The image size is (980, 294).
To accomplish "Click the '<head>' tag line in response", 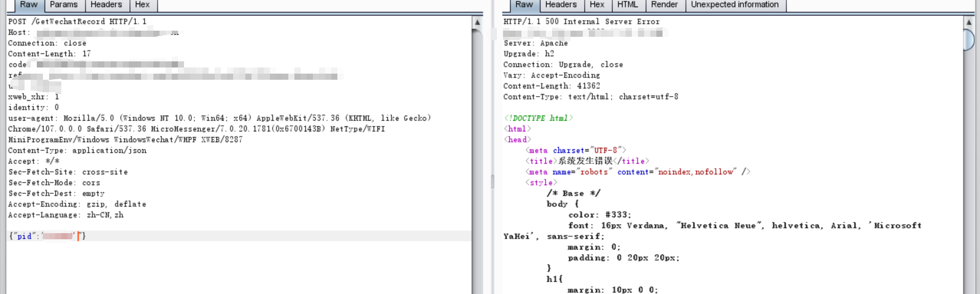I will click(x=517, y=140).
